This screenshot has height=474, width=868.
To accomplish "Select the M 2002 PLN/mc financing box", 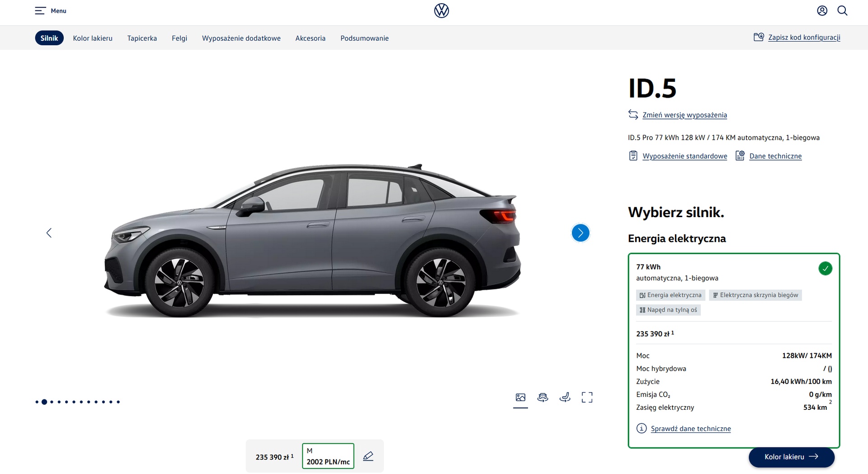I will [328, 456].
